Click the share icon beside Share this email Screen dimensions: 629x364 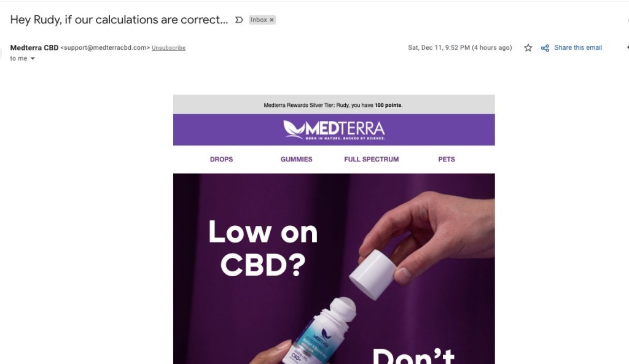[545, 48]
